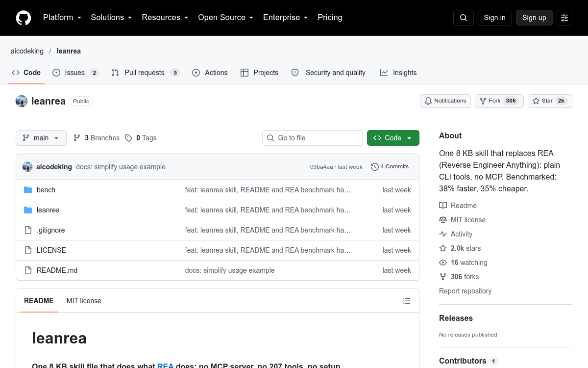Open the green Code dropdown button
The image size is (588, 368).
click(393, 138)
